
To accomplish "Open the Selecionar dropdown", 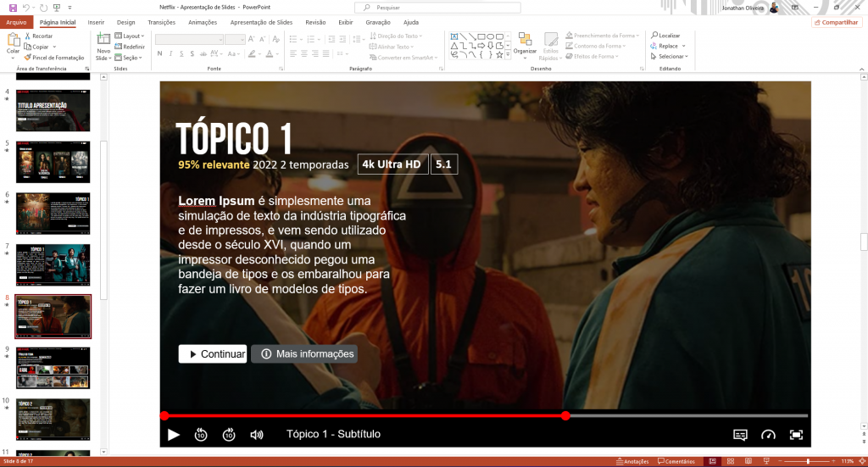I will tap(670, 57).
